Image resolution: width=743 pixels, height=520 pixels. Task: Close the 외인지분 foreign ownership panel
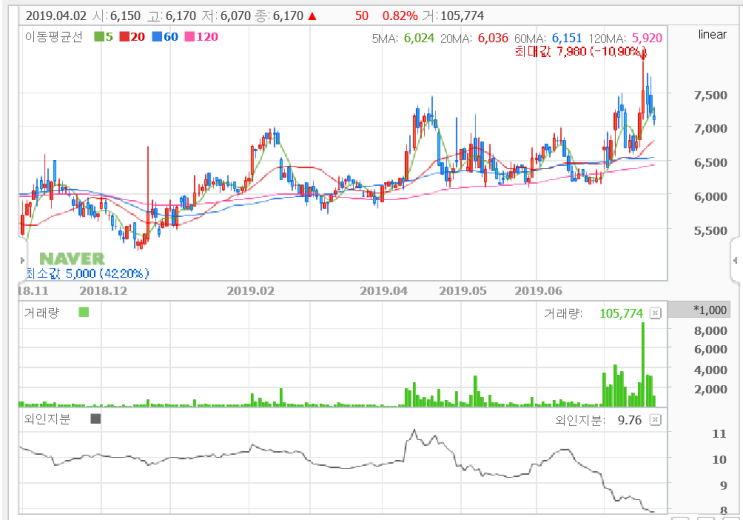tap(655, 420)
